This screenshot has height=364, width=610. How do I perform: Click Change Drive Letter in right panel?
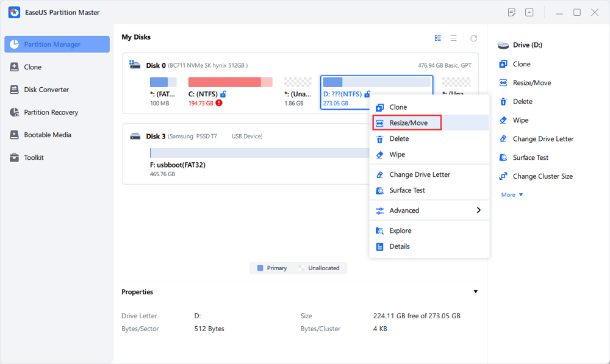coord(543,139)
